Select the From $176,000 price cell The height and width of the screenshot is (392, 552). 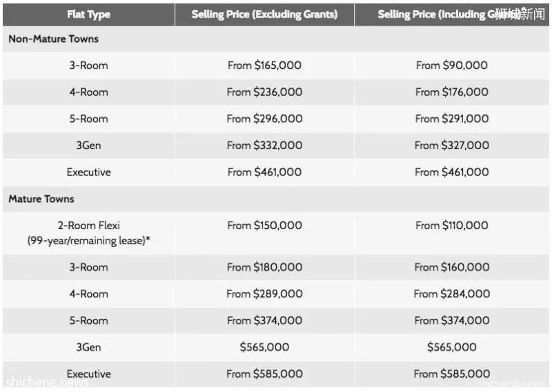click(452, 92)
